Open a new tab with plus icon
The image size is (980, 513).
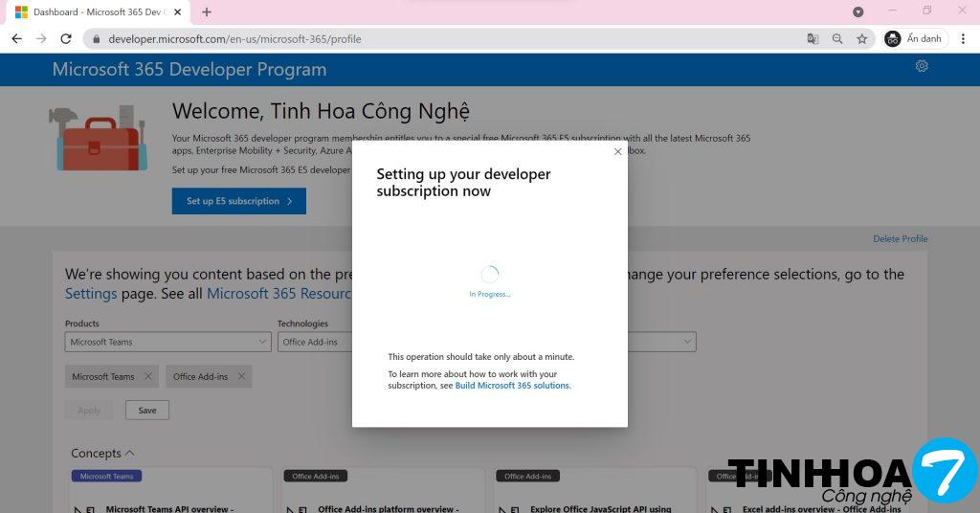(x=207, y=12)
